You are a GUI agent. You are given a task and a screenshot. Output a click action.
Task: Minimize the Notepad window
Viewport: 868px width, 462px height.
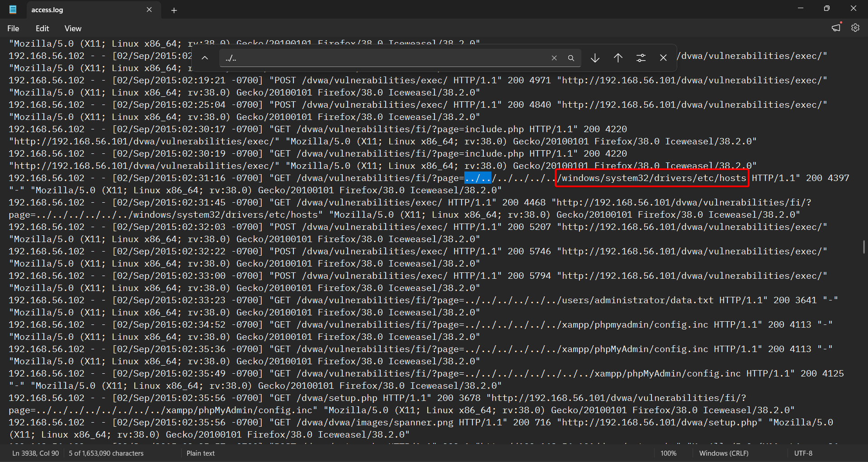tap(801, 8)
